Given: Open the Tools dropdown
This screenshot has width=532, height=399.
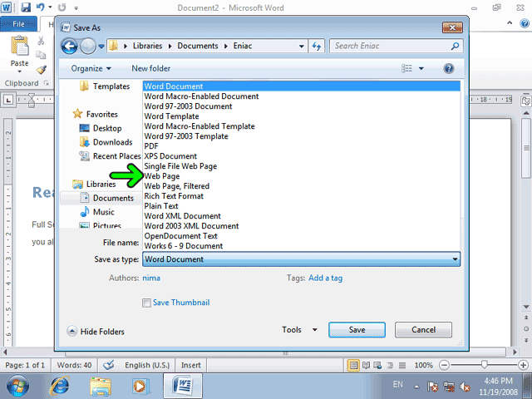Looking at the screenshot, I should coord(300,330).
